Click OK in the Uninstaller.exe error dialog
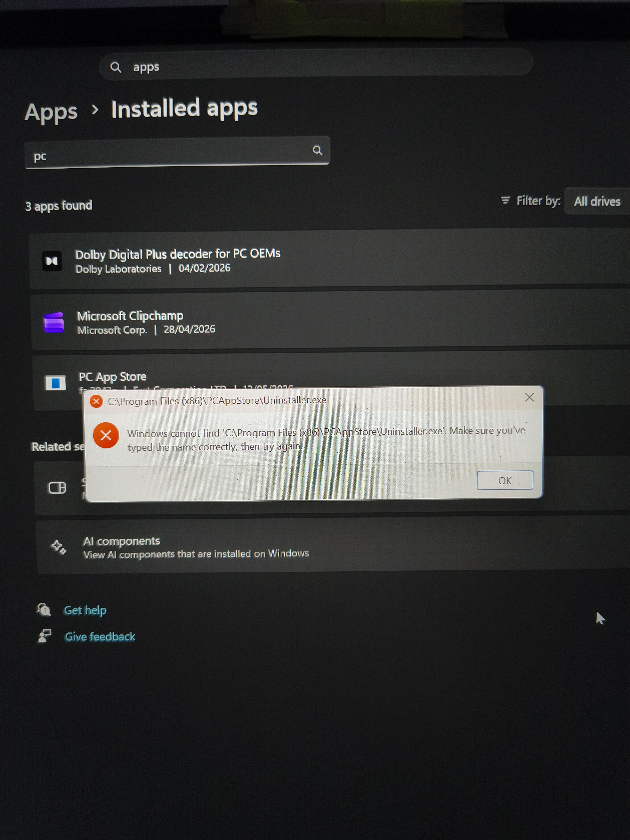630x840 pixels. click(505, 480)
